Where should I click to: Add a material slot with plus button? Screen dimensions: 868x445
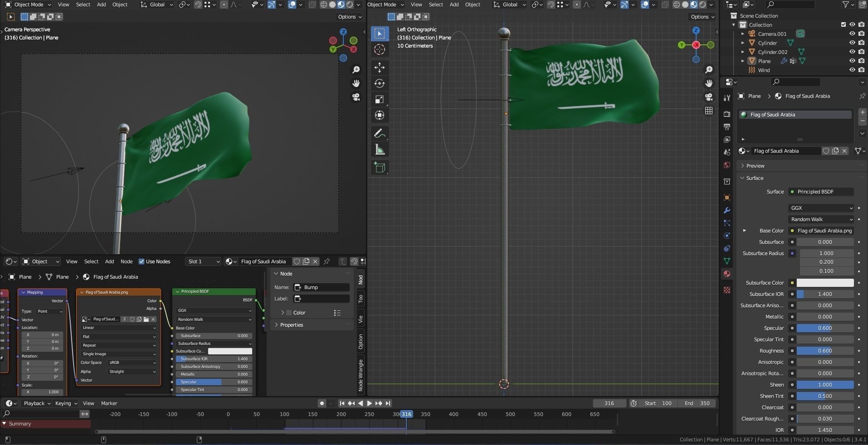point(862,112)
